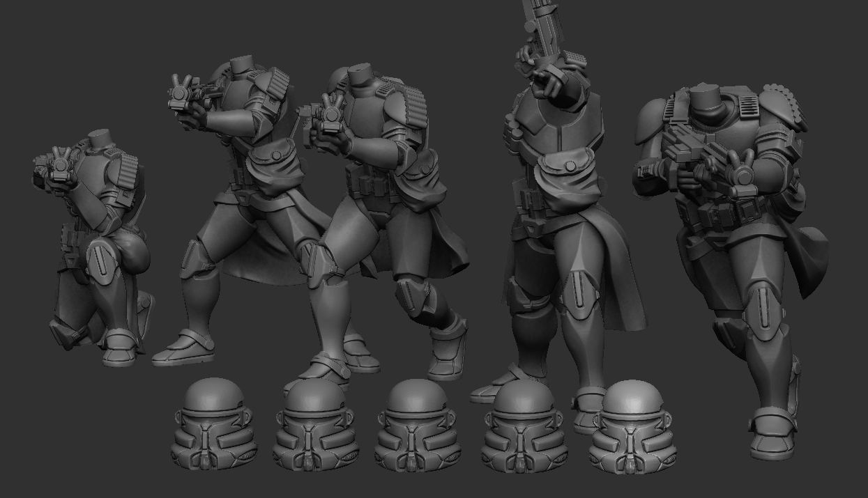Select the second helmet from the left

(316, 426)
